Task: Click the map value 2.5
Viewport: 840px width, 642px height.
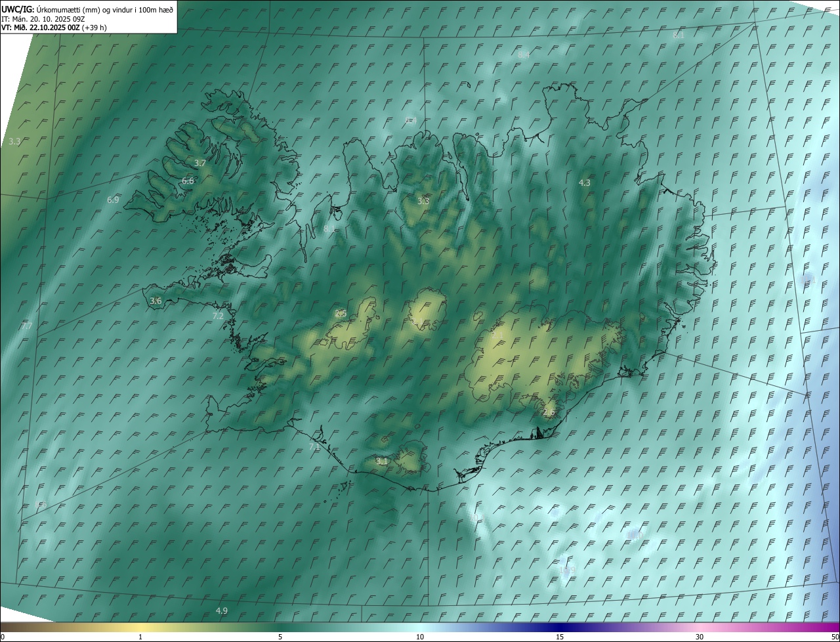Action: click(341, 313)
